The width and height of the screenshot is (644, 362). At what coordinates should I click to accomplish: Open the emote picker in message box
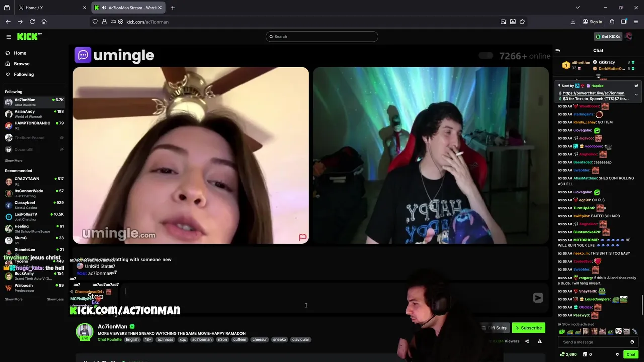click(632, 342)
